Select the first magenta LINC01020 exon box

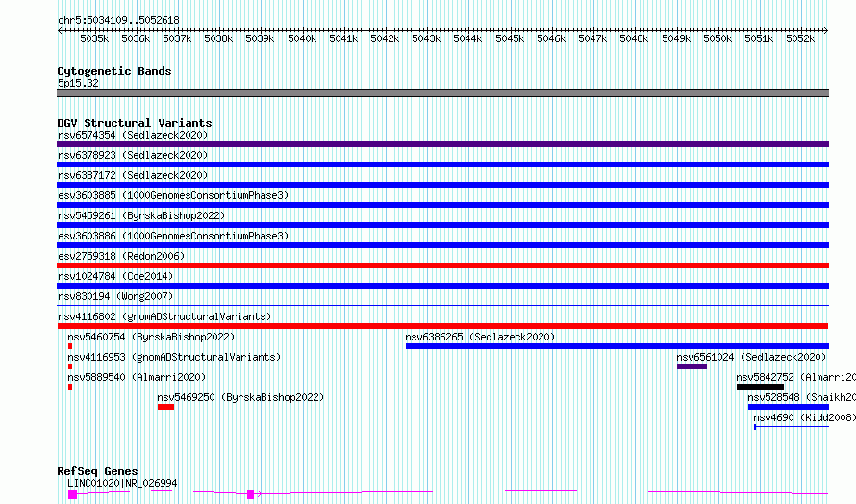[x=72, y=494]
